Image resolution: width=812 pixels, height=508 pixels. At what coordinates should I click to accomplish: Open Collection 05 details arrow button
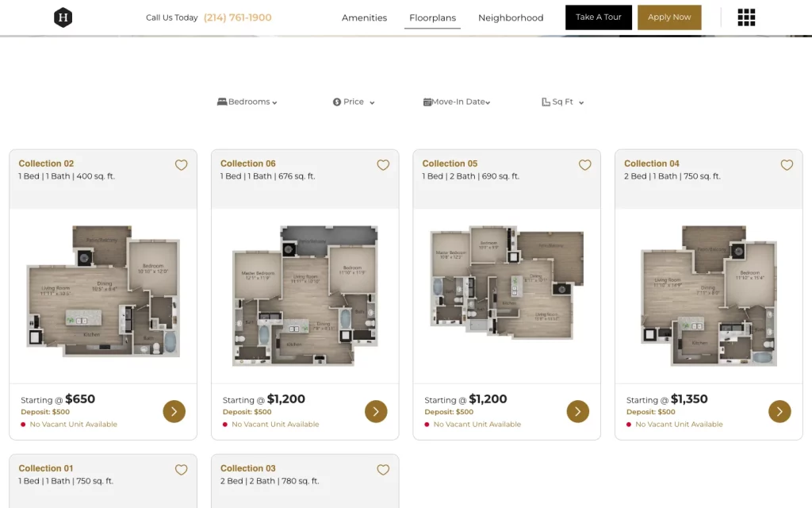pos(578,412)
